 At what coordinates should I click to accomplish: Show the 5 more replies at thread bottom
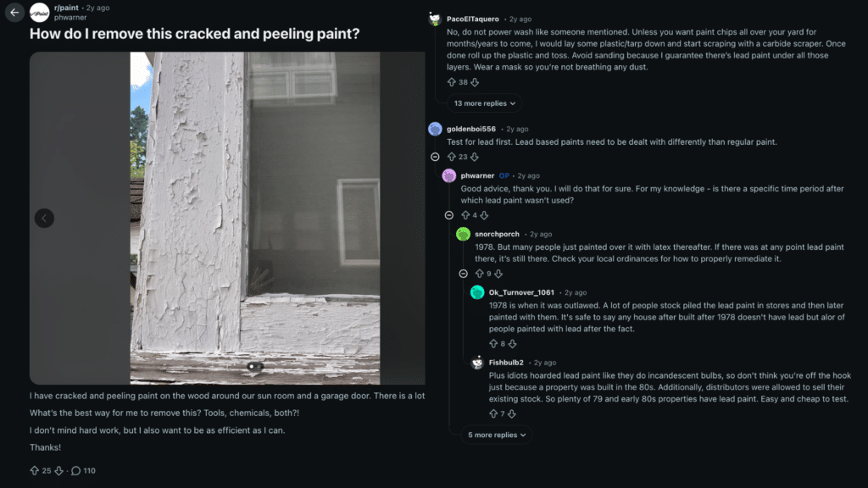point(496,434)
